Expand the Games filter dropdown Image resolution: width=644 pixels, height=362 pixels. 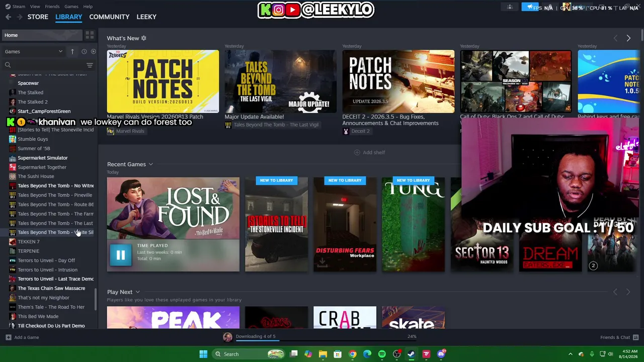click(x=33, y=51)
